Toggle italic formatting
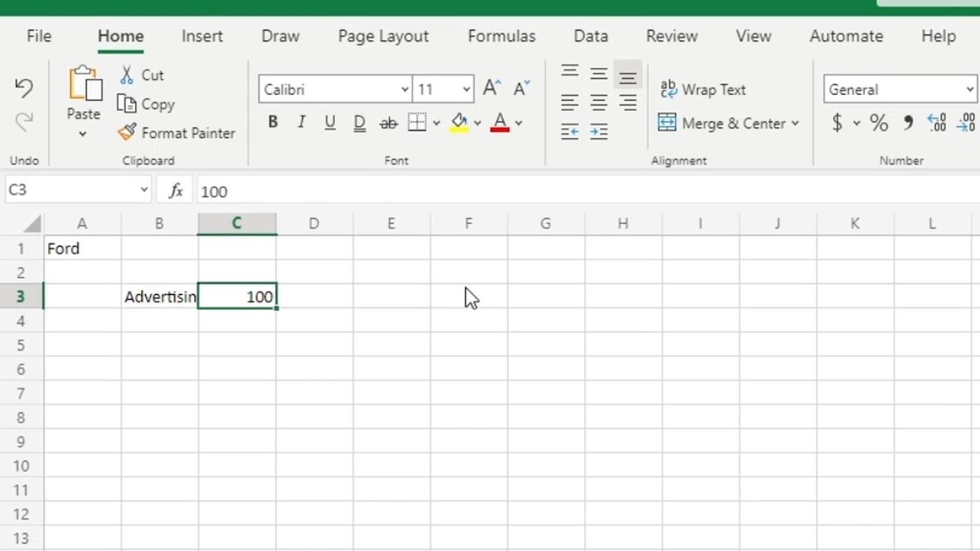Viewport: 980px width, 551px height. (x=301, y=122)
